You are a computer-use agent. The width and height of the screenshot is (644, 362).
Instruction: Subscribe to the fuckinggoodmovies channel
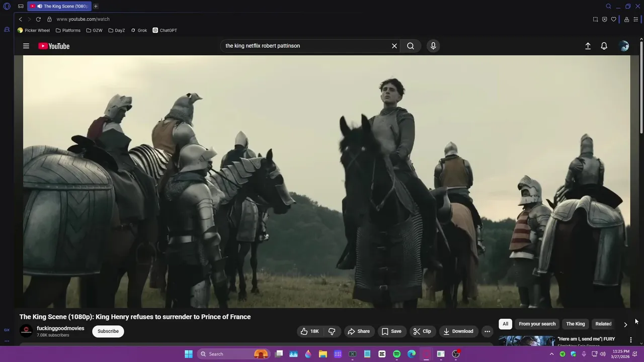(x=108, y=331)
